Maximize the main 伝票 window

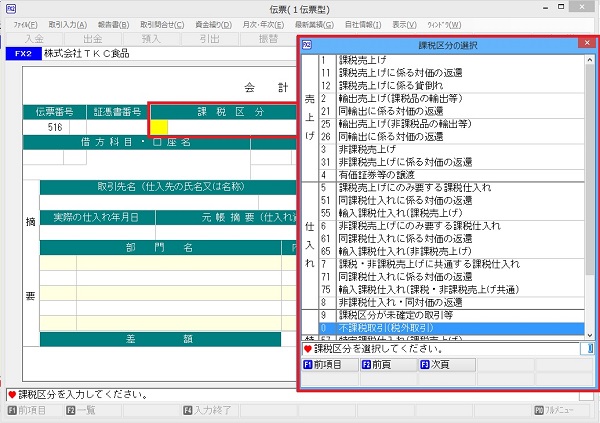click(561, 7)
